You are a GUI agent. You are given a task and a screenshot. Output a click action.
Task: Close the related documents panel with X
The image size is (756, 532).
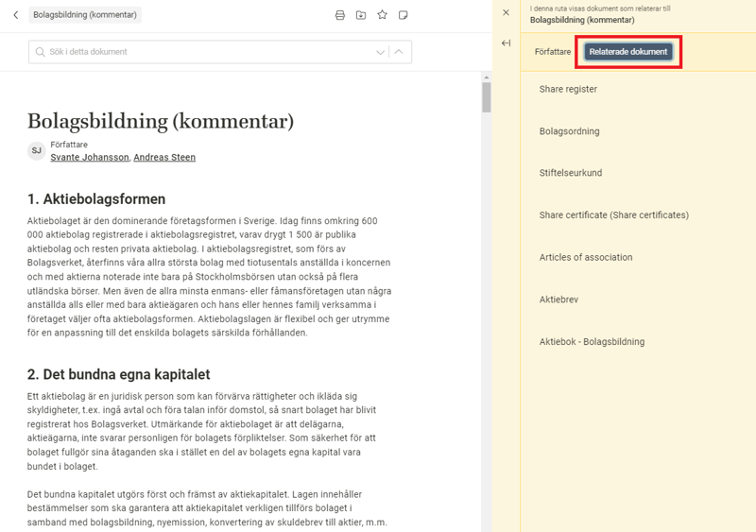coord(506,13)
